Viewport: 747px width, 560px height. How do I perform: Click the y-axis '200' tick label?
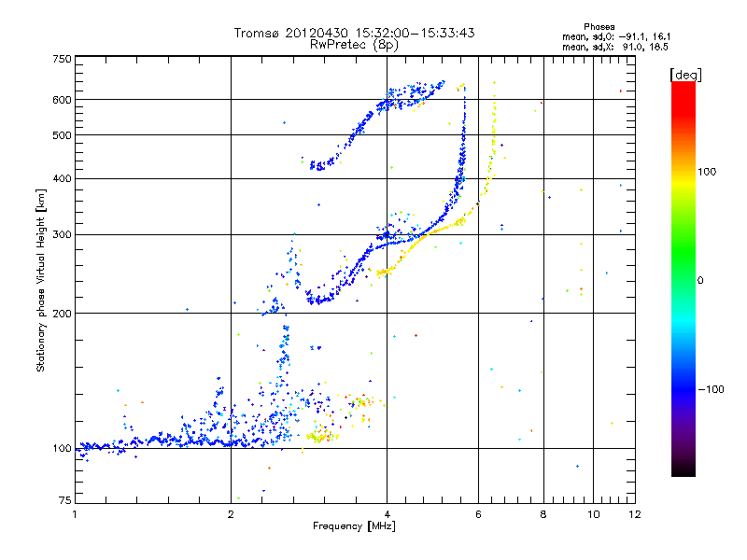pos(62,314)
